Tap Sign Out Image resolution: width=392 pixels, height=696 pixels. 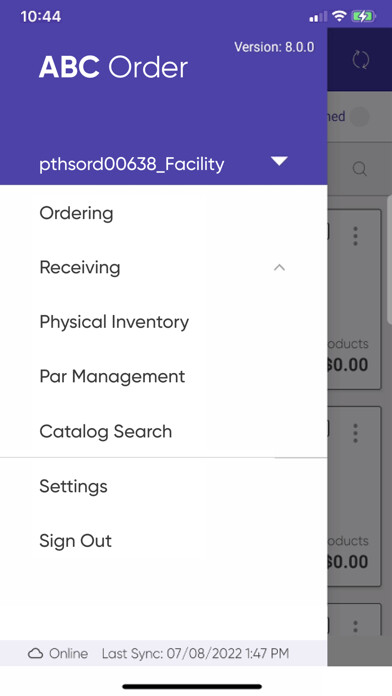(x=75, y=541)
